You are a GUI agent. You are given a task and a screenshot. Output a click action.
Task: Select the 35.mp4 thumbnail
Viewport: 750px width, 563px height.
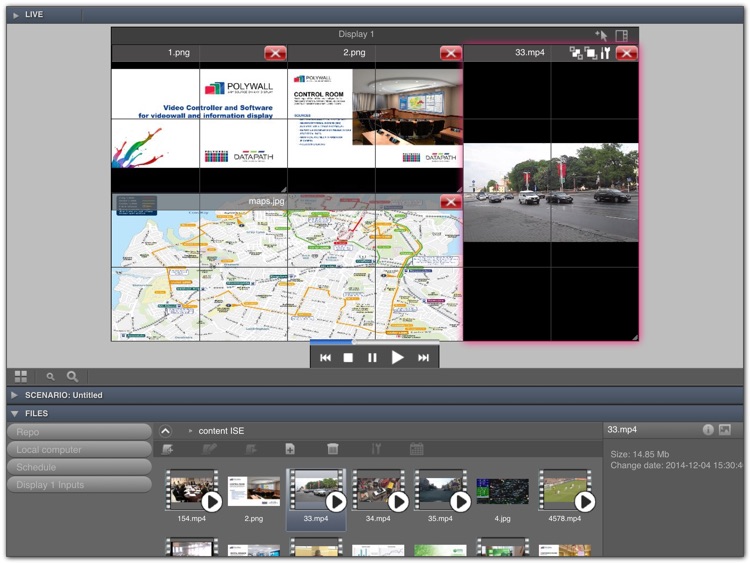(440, 490)
